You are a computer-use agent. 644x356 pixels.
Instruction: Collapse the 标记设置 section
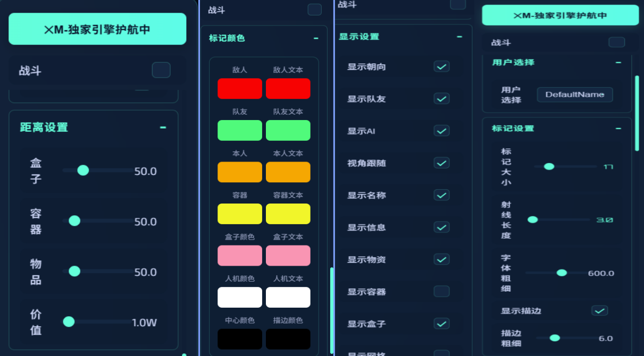click(618, 129)
